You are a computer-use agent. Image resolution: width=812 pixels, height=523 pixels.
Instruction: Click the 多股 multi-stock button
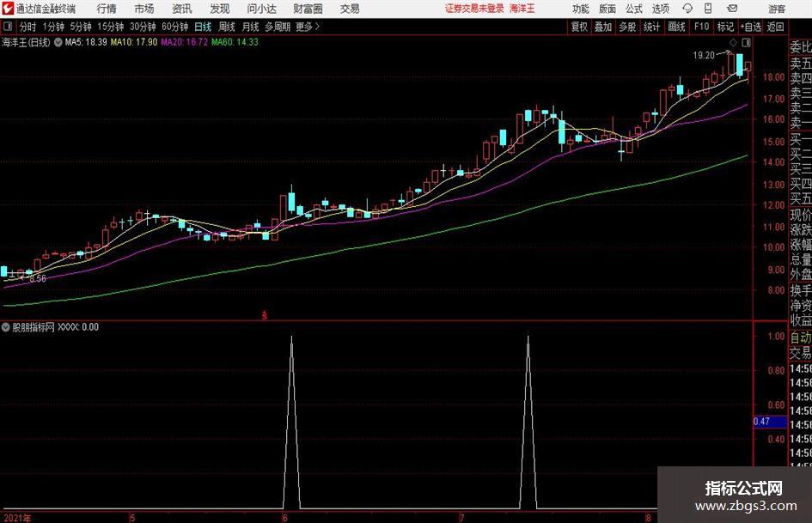click(x=627, y=27)
